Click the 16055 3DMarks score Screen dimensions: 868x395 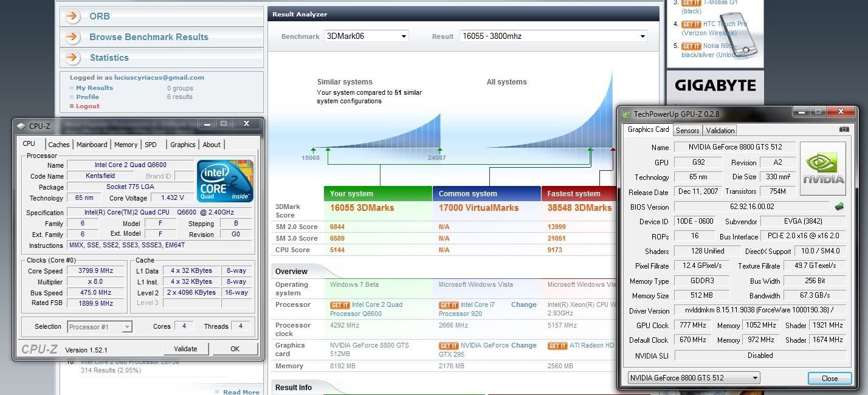(x=362, y=208)
